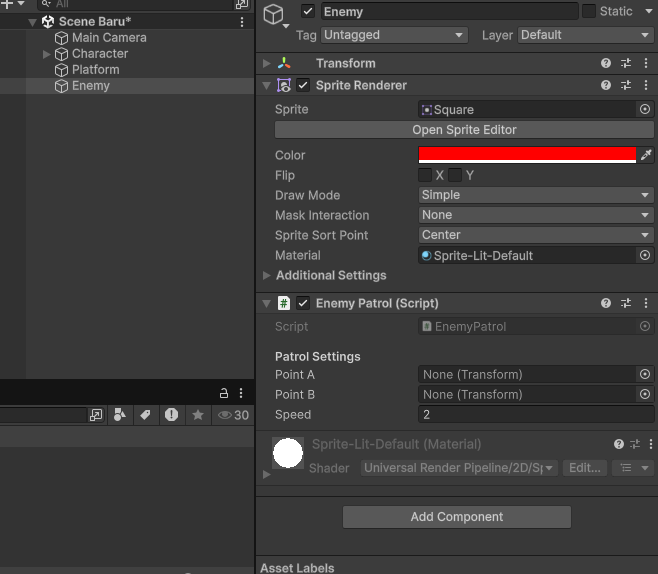658x574 pixels.
Task: Click the favorites star icon
Action: click(x=198, y=415)
